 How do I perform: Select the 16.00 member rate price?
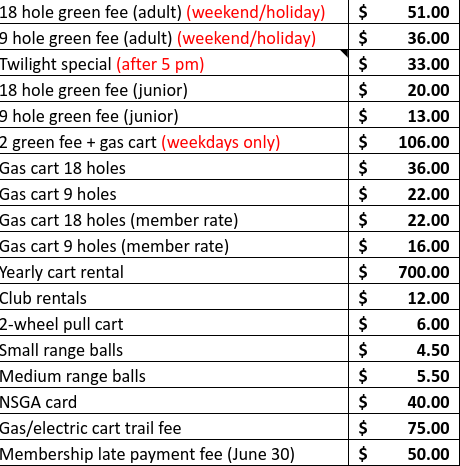pyautogui.click(x=404, y=245)
